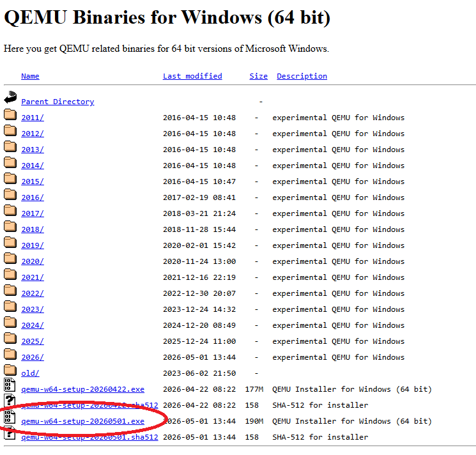Click the folder icon beside 2022/

tap(10, 290)
